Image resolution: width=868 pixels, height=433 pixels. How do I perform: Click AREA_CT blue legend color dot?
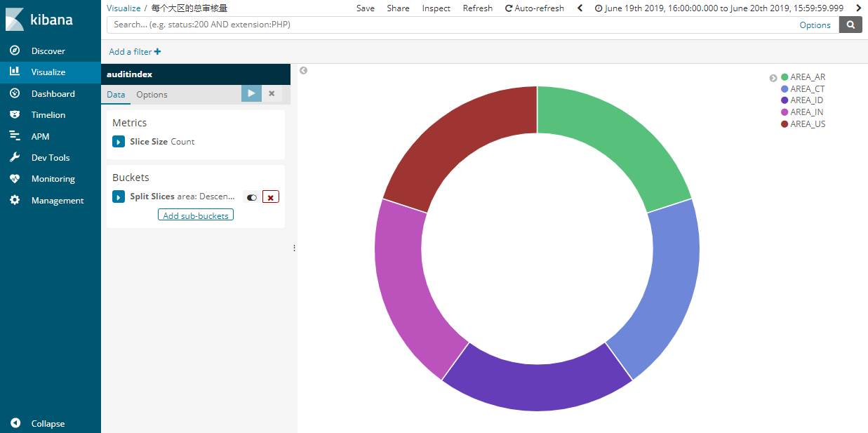tap(784, 89)
